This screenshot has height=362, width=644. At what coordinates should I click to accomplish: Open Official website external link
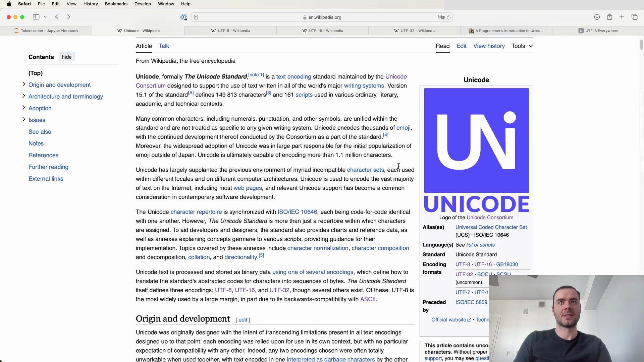(451, 320)
